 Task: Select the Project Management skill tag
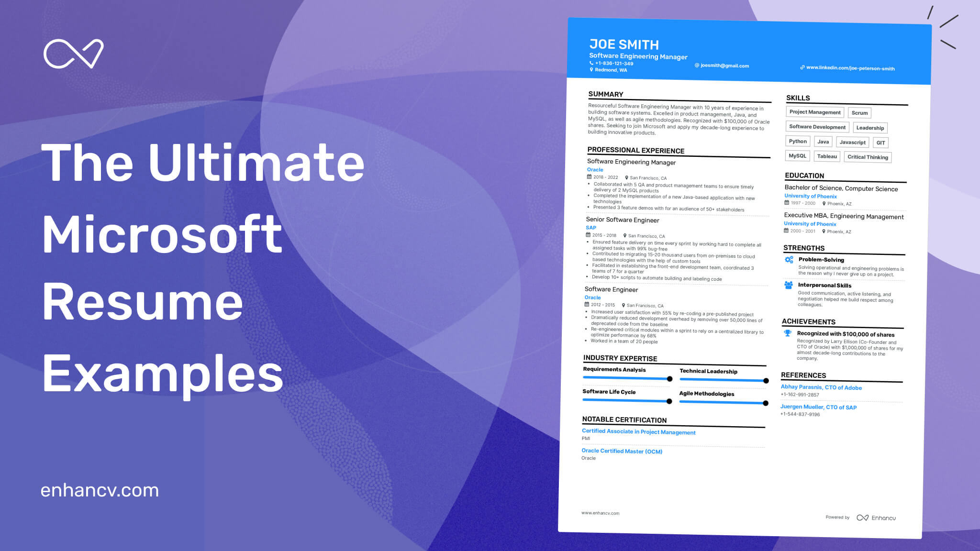(x=815, y=112)
